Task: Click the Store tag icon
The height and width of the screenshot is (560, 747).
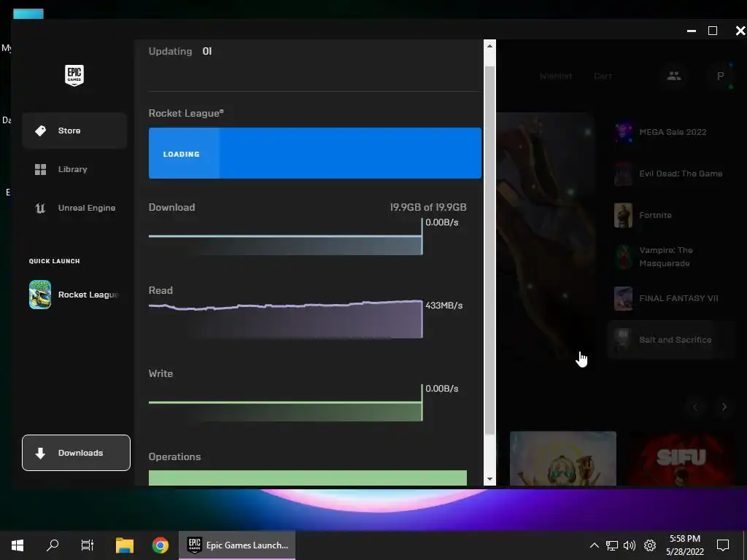Action: (x=41, y=131)
